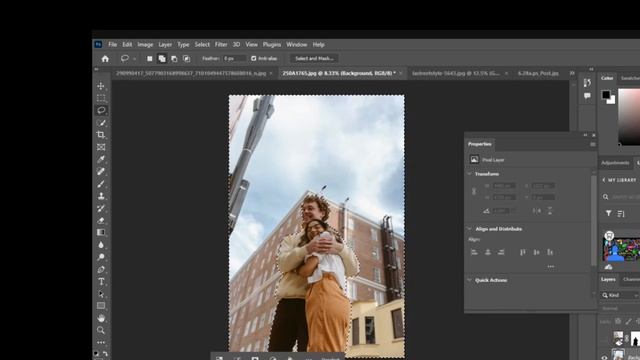Open the Properties panel flyout menu
Image resolution: width=640 pixels, height=360 pixels.
[x=593, y=144]
